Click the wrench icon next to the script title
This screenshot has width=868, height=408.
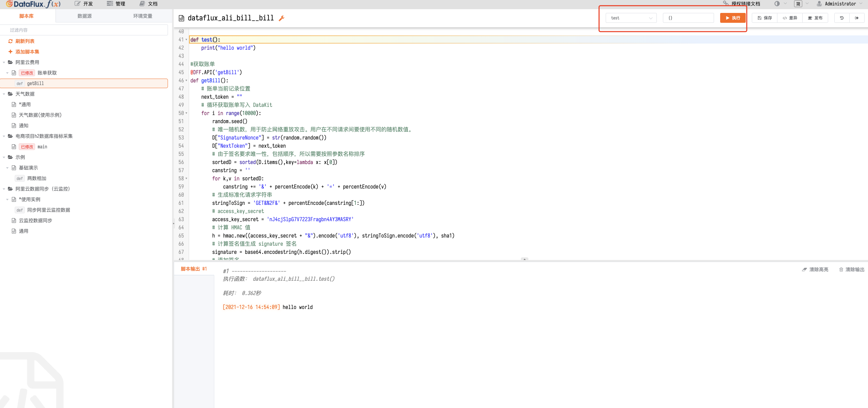pyautogui.click(x=281, y=18)
